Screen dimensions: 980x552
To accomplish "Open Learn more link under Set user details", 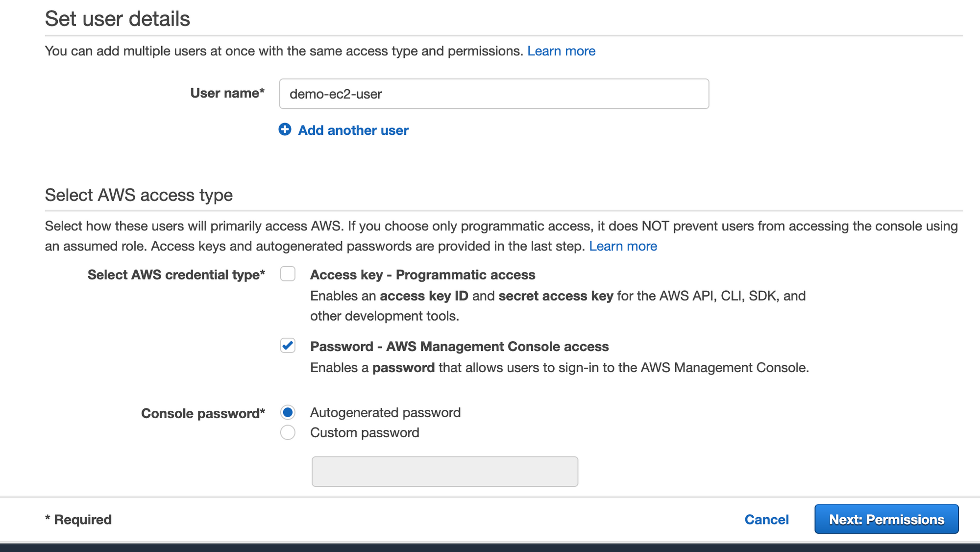I will 561,51.
